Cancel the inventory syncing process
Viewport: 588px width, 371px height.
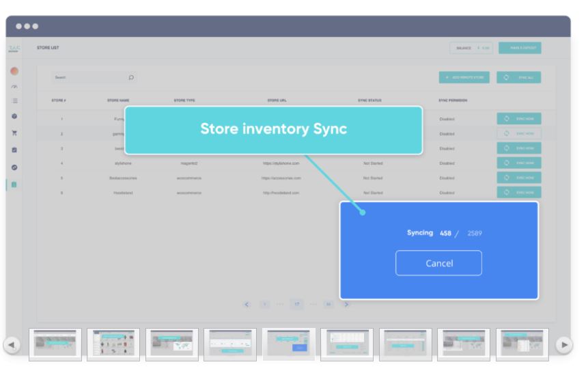point(438,263)
